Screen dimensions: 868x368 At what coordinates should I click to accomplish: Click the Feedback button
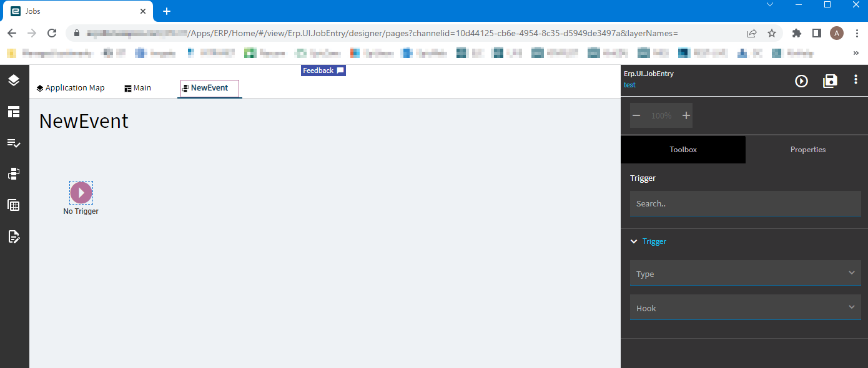click(x=323, y=70)
